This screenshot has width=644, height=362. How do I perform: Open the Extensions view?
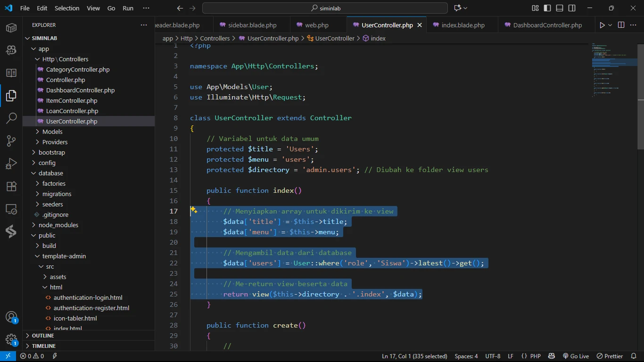11,186
